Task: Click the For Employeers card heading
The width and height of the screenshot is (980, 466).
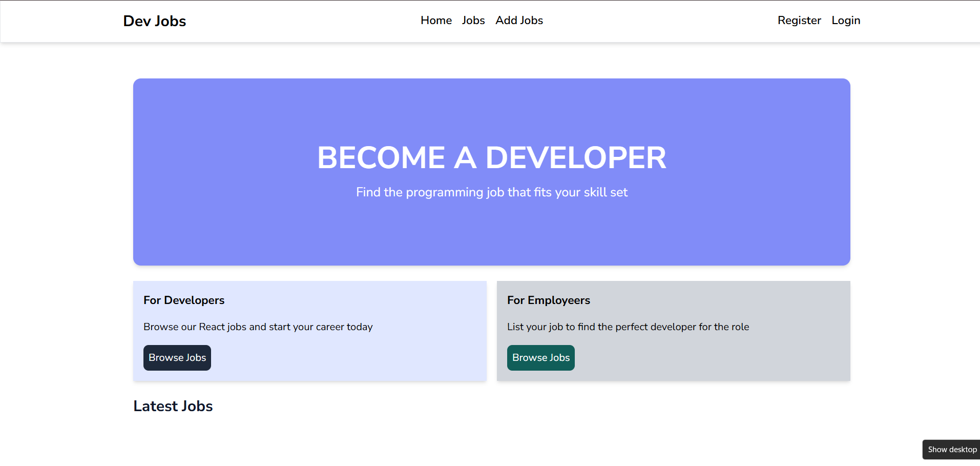Action: [548, 300]
